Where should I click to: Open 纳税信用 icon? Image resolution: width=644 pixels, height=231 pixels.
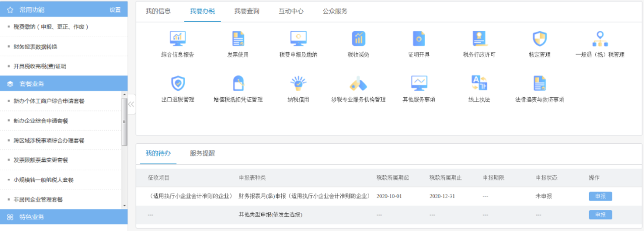pyautogui.click(x=298, y=84)
